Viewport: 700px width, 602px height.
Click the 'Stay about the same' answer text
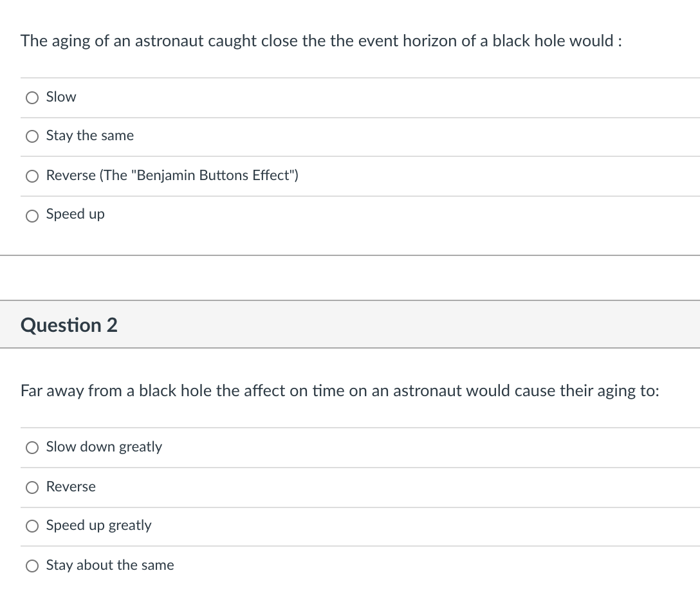pos(110,565)
